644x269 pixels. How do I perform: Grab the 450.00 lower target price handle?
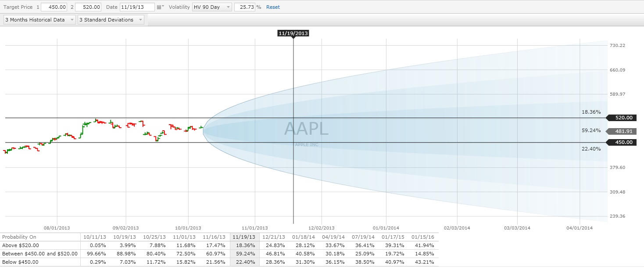[621, 142]
